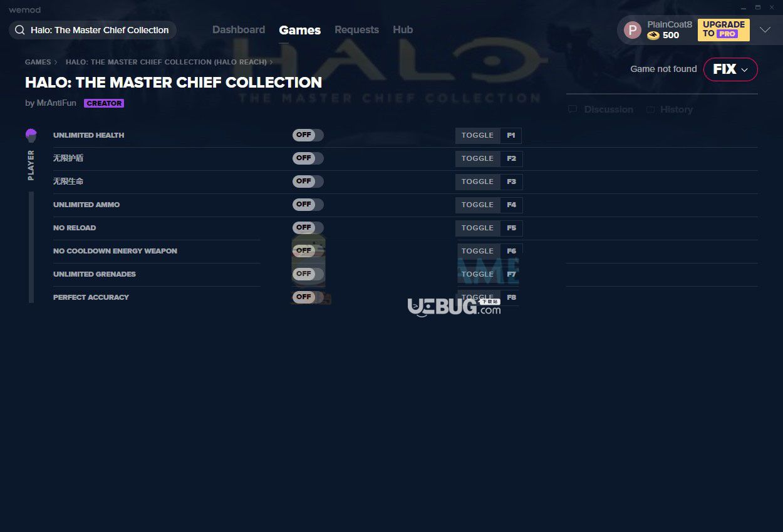Open Halo Reach breadcrumb link
The image size is (783, 532).
coord(166,63)
